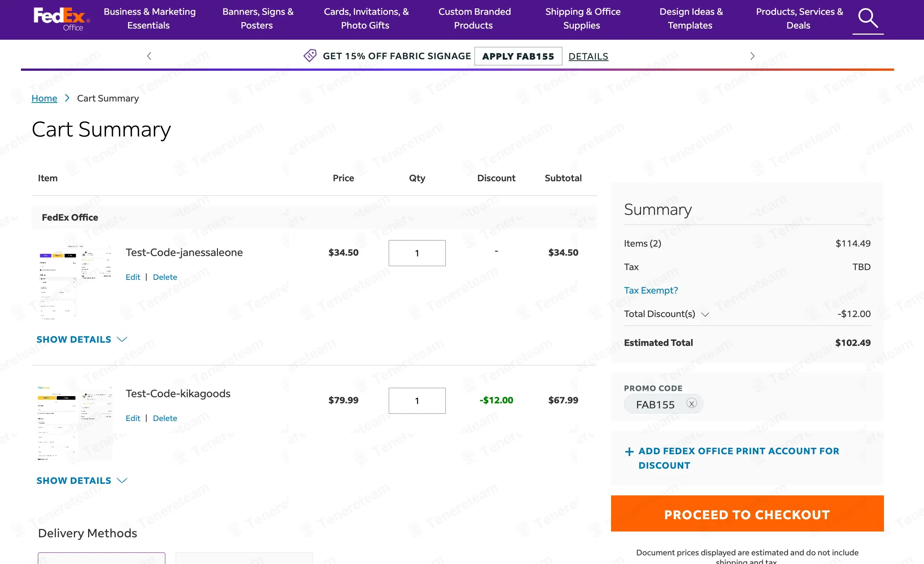Delete the Test-Code-kikagoods item
Image resolution: width=924 pixels, height=564 pixels.
[x=165, y=418]
